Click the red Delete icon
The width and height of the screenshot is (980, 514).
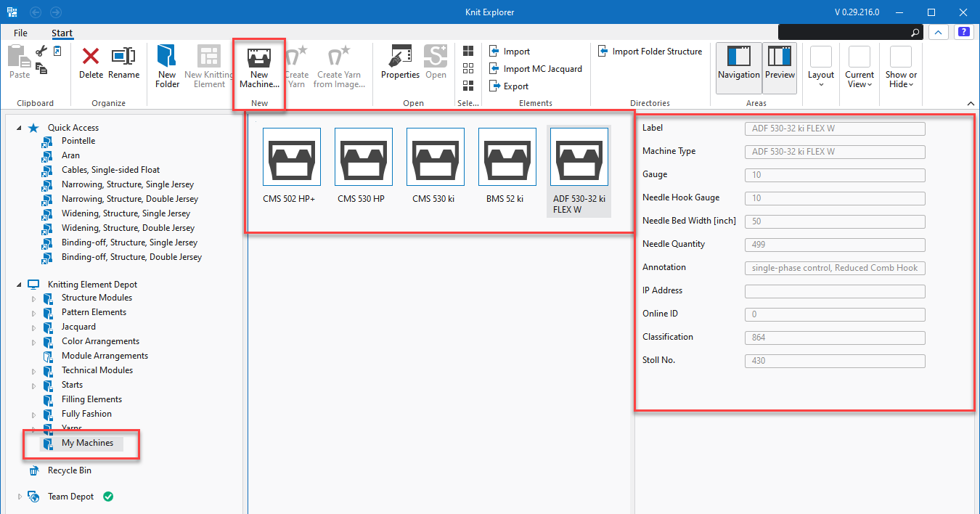point(91,57)
